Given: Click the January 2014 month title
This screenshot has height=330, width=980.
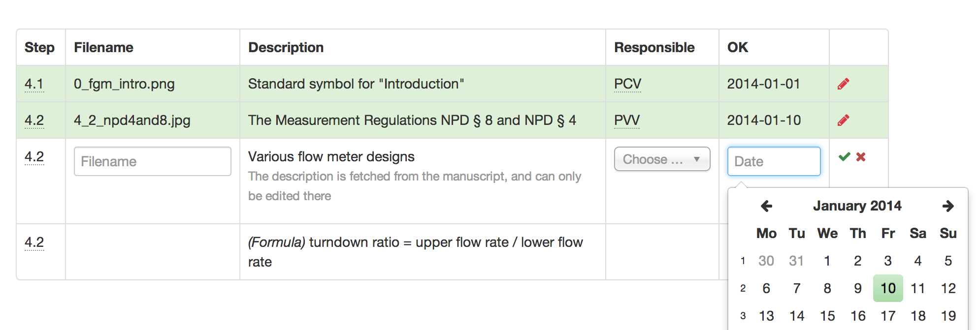Looking at the screenshot, I should 857,206.
